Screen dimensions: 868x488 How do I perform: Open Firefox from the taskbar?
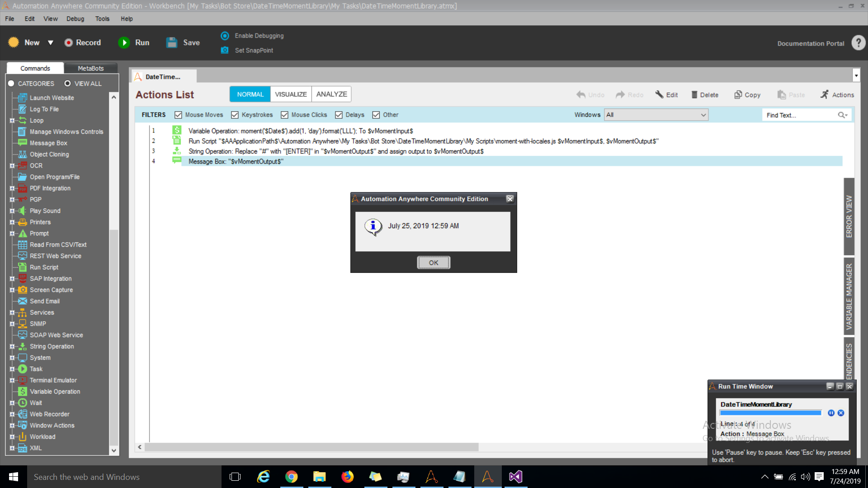coord(347,477)
